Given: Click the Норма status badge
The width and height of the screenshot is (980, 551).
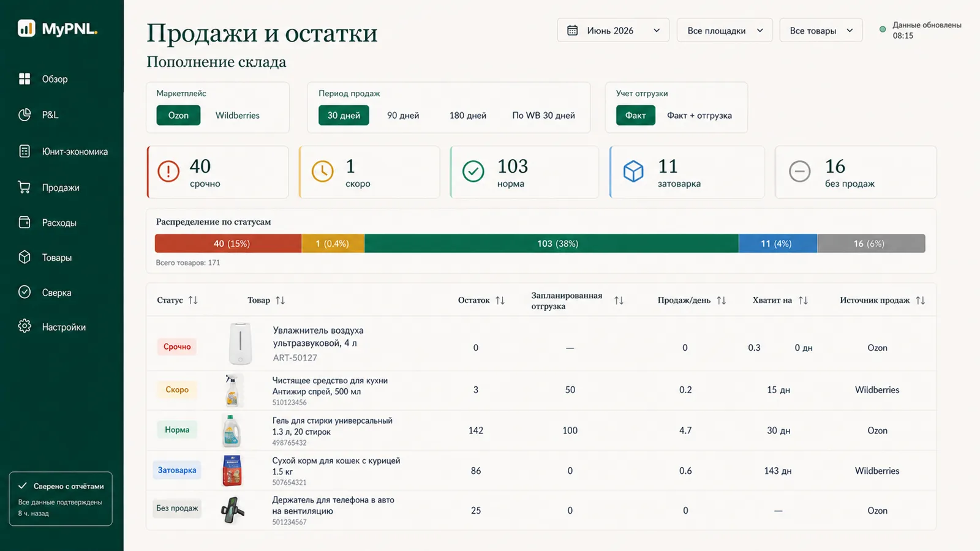Looking at the screenshot, I should pos(177,430).
